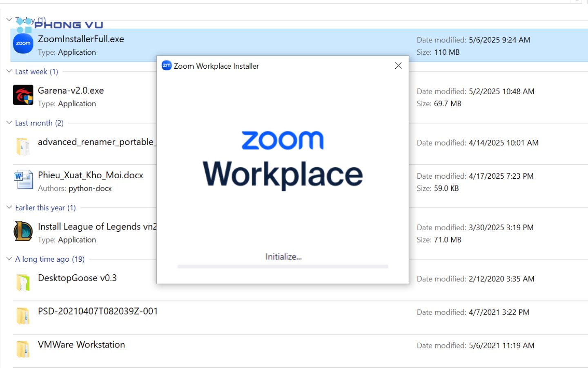This screenshot has width=588, height=368.
Task: Click the Zoom logo in installer title bar
Action: (167, 65)
